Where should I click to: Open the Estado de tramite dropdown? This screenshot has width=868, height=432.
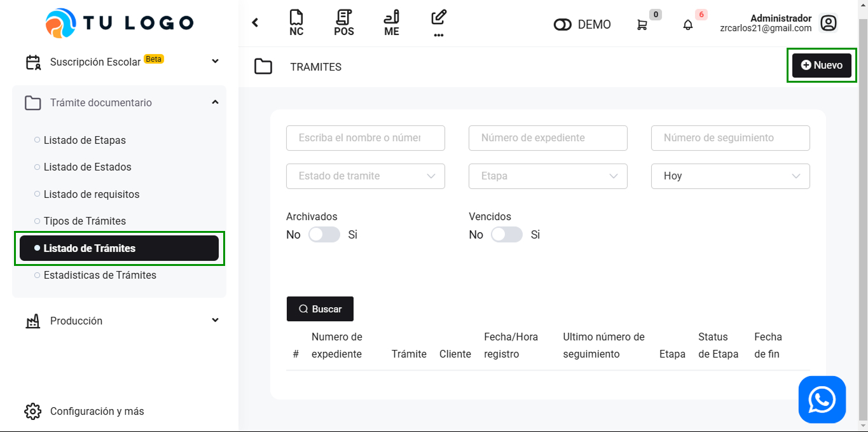click(366, 176)
